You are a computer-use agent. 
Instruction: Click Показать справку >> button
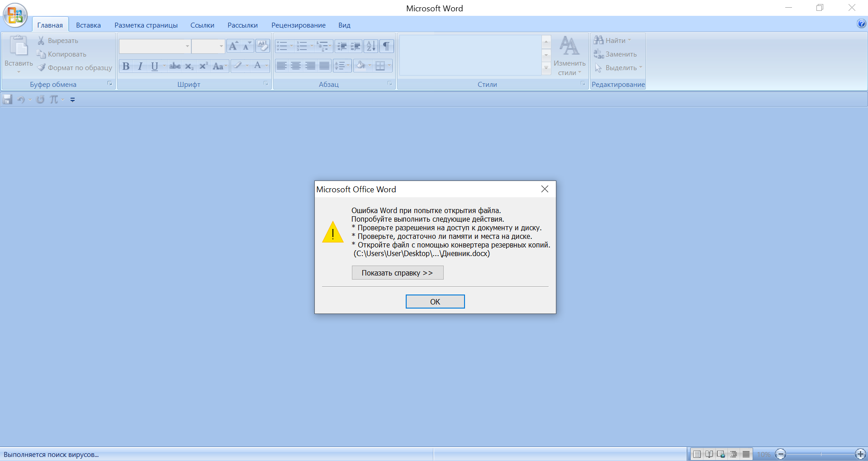pos(398,273)
